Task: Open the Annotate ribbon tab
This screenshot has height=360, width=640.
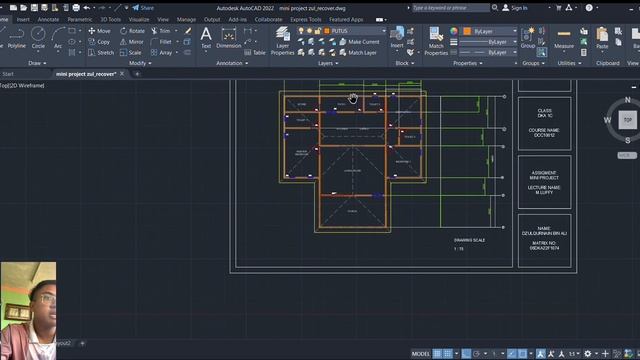Action: pyautogui.click(x=48, y=19)
